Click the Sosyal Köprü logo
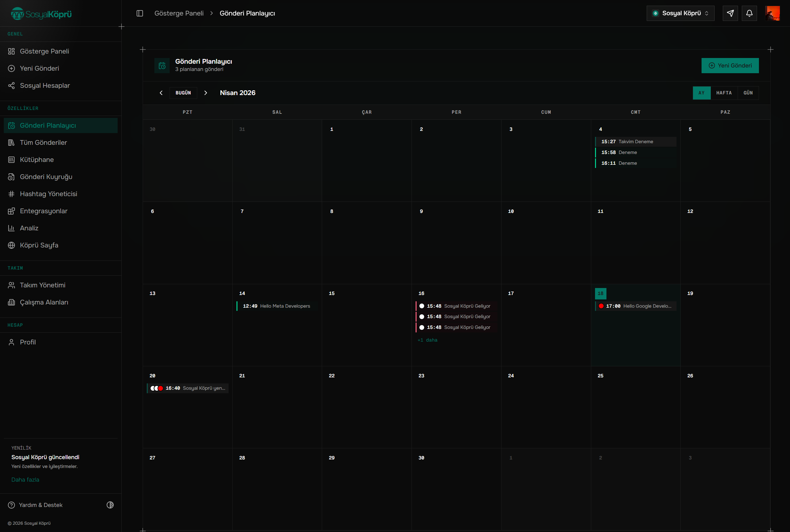 [41, 14]
